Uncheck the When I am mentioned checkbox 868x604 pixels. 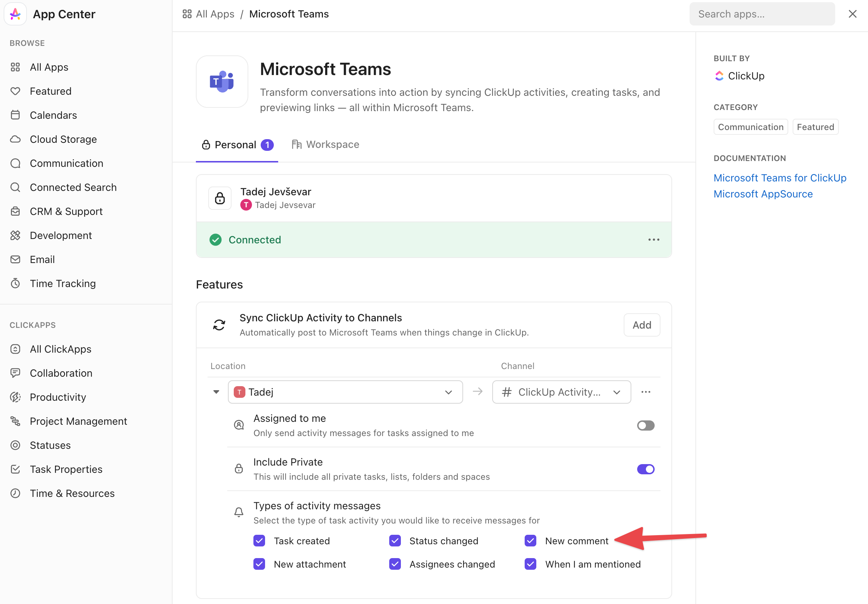tap(530, 564)
